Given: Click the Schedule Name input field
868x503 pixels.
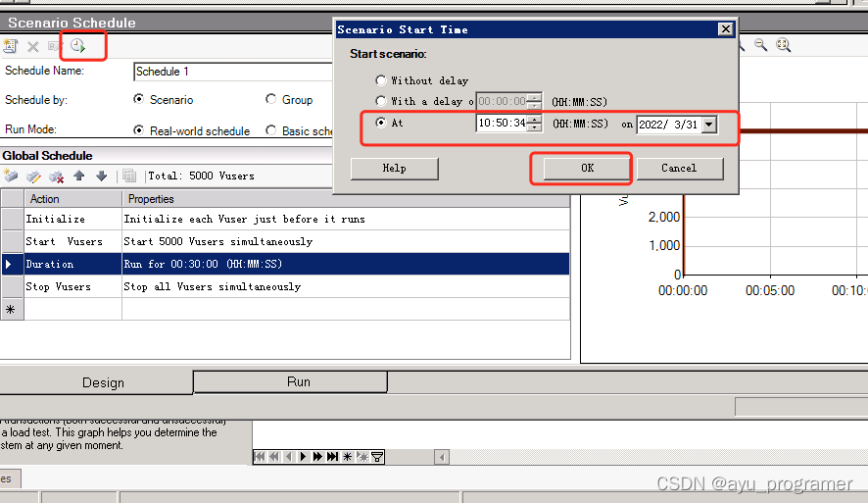Looking at the screenshot, I should tap(232, 72).
